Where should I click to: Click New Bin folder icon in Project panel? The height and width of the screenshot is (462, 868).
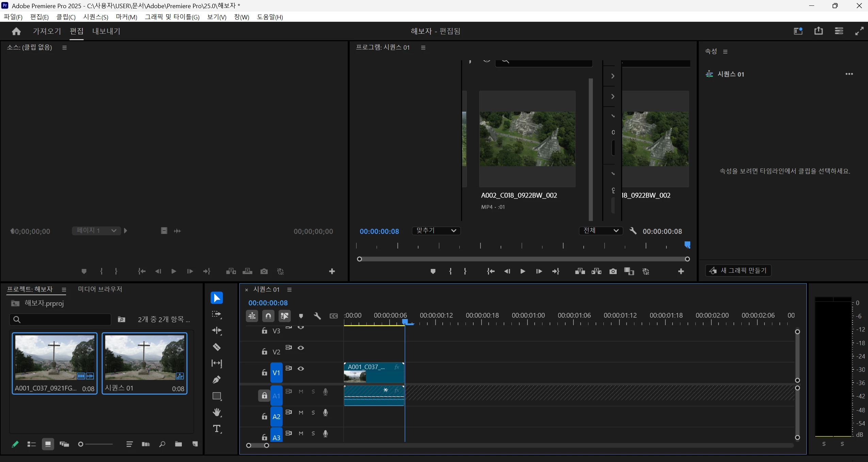(x=178, y=444)
